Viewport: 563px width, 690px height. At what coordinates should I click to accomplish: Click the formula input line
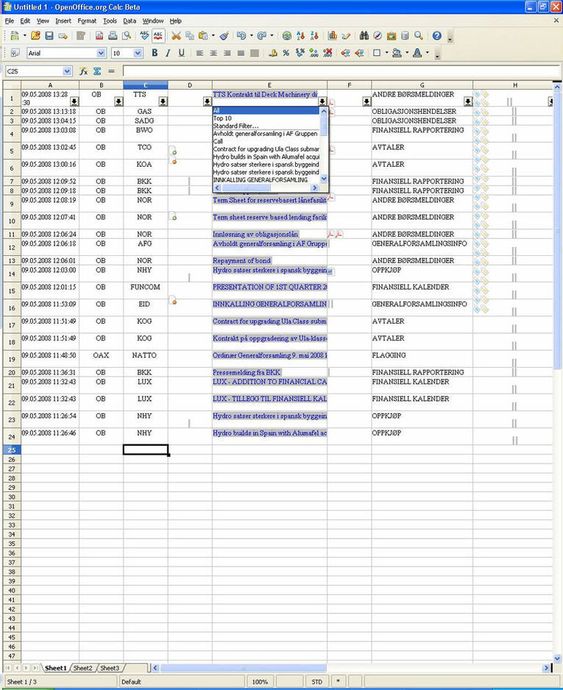click(341, 71)
